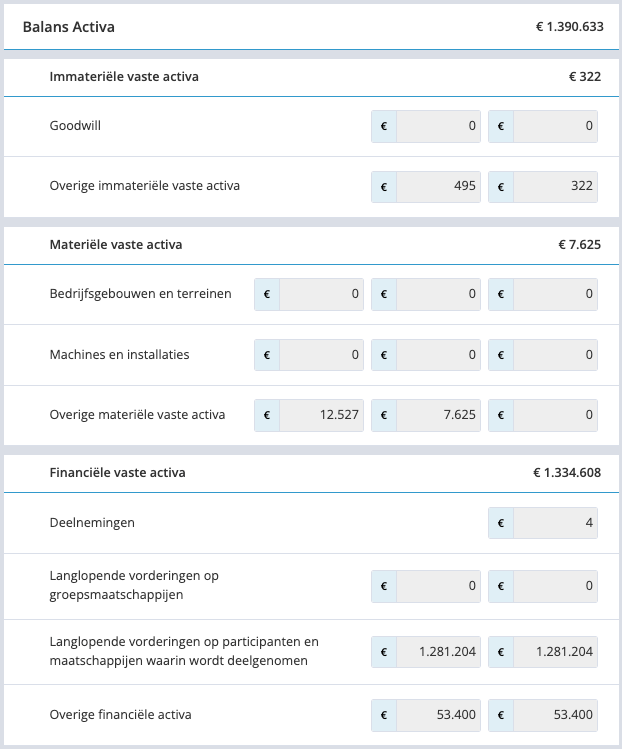Collapse the Immateriële vaste activa section
622x749 pixels.
(x=311, y=77)
